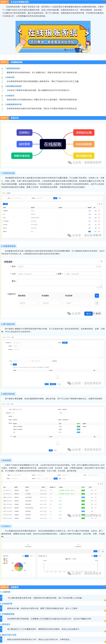
Task: Click the 请输入结束金额 input field
Action: pos(83,274)
